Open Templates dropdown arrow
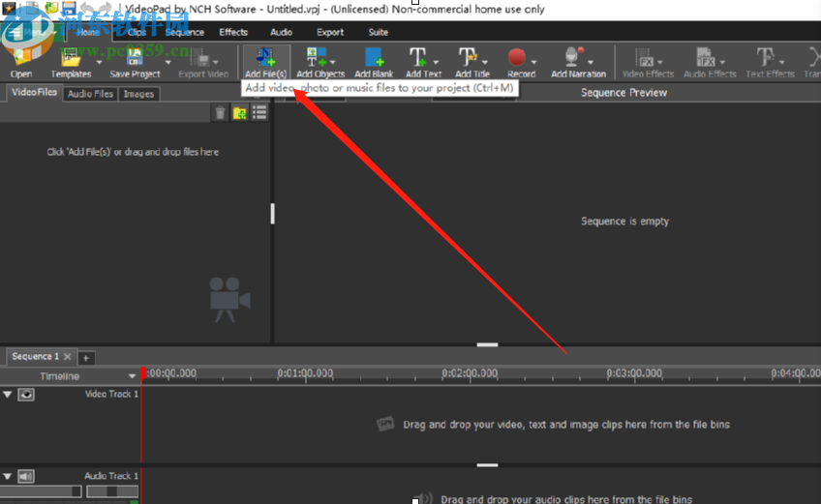Image resolution: width=821 pixels, height=504 pixels. (99, 62)
